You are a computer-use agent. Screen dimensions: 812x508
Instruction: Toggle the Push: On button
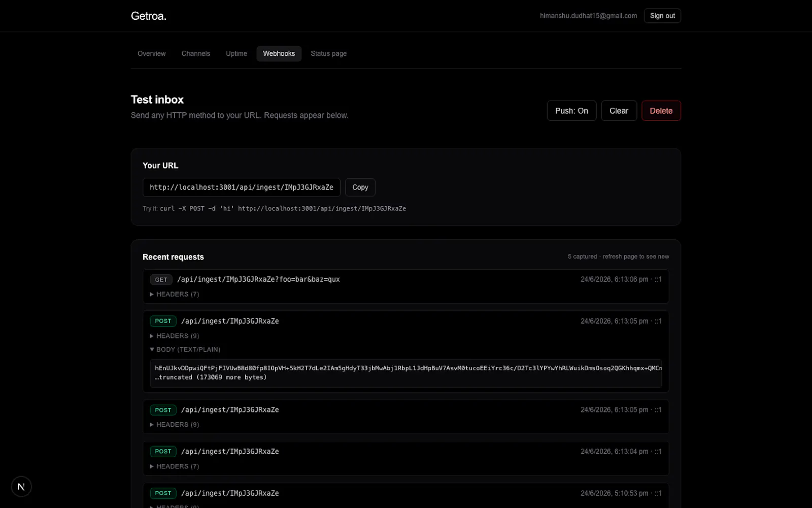click(571, 111)
